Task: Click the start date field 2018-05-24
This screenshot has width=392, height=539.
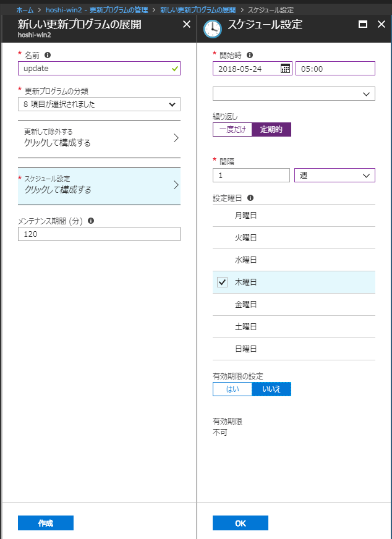Action: (x=252, y=69)
